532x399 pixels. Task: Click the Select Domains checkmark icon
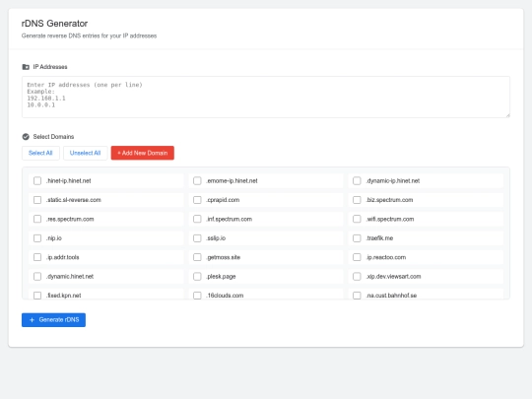[26, 137]
